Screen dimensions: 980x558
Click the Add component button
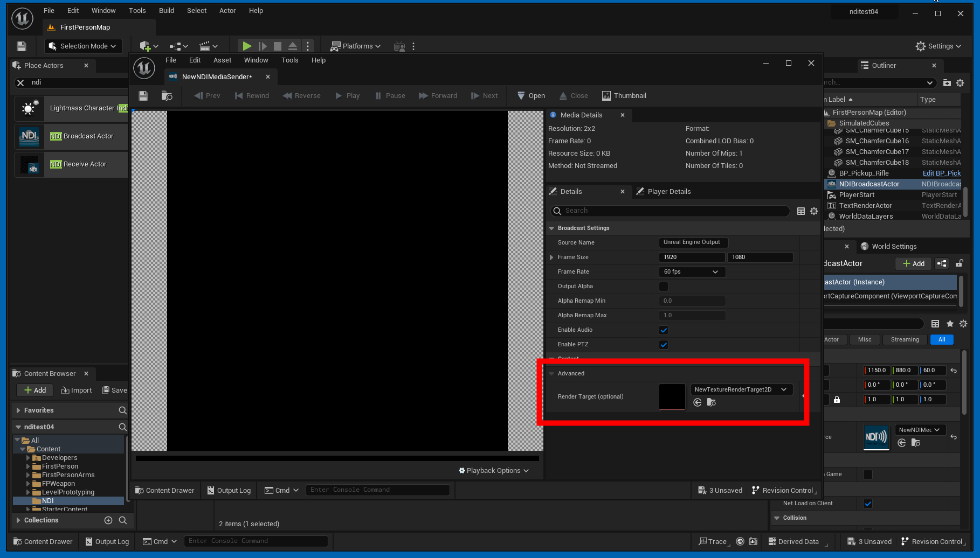pos(913,263)
